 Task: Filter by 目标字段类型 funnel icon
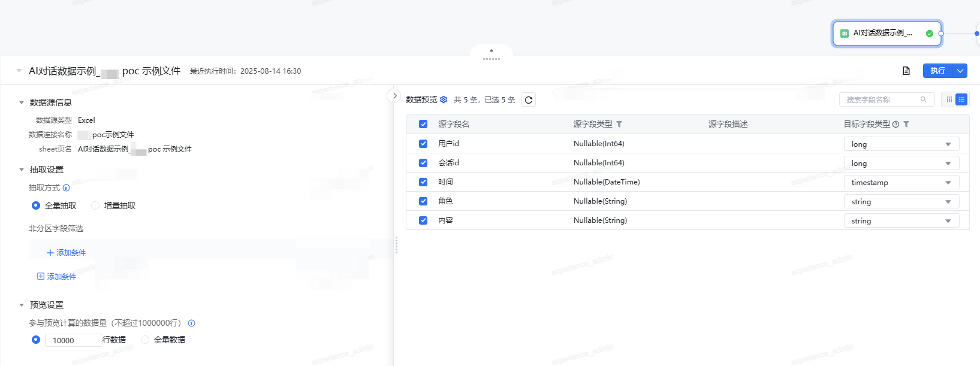point(906,124)
